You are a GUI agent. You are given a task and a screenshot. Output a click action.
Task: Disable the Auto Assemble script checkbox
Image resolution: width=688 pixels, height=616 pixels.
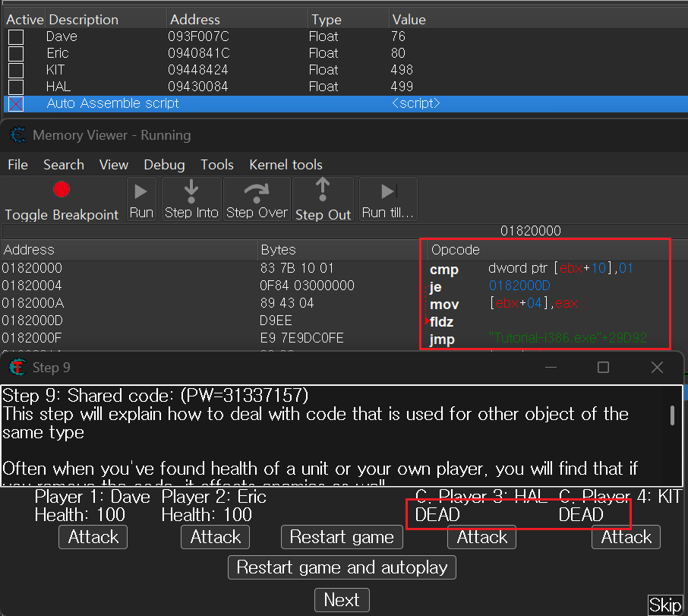[x=16, y=104]
